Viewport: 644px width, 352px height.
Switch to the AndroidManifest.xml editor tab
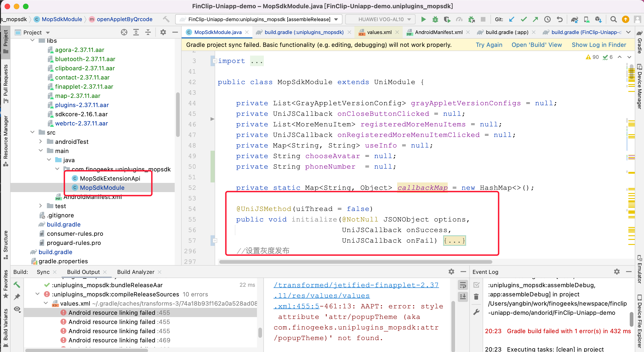click(438, 32)
